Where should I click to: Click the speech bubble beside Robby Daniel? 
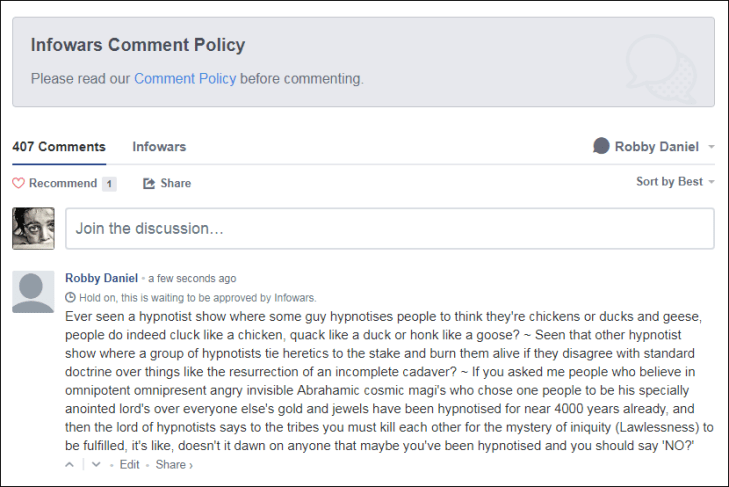tap(601, 146)
